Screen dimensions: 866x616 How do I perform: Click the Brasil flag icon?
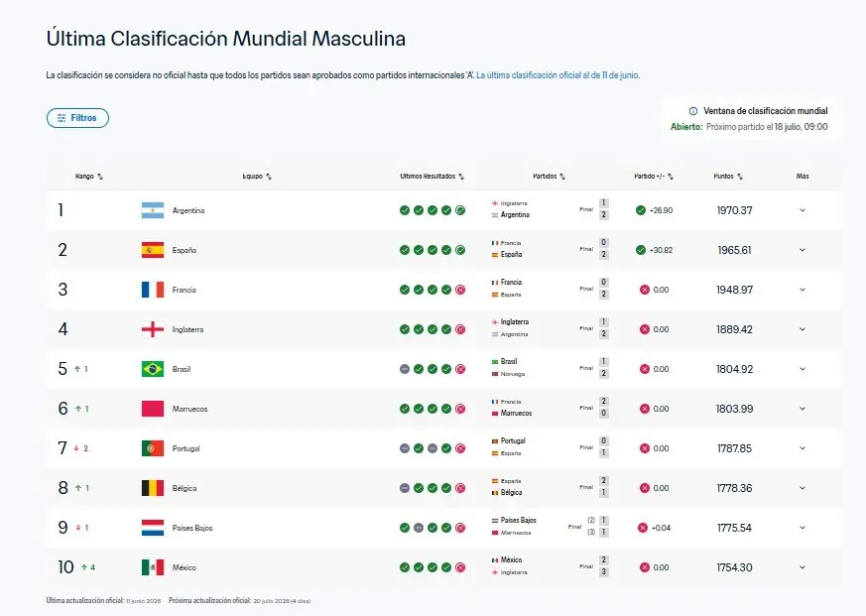[x=153, y=369]
